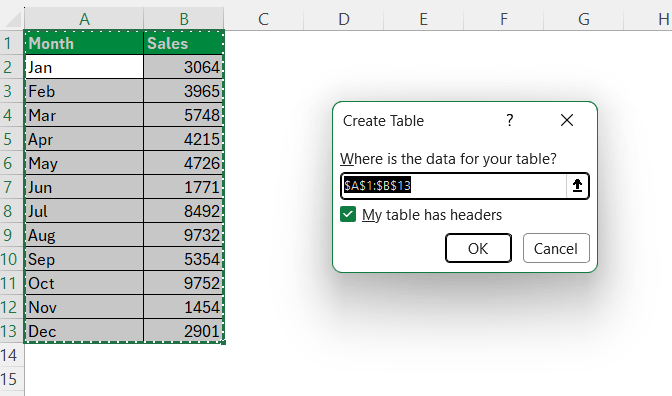Image resolution: width=672 pixels, height=396 pixels.
Task: Select the Jun cell
Action: pos(84,187)
